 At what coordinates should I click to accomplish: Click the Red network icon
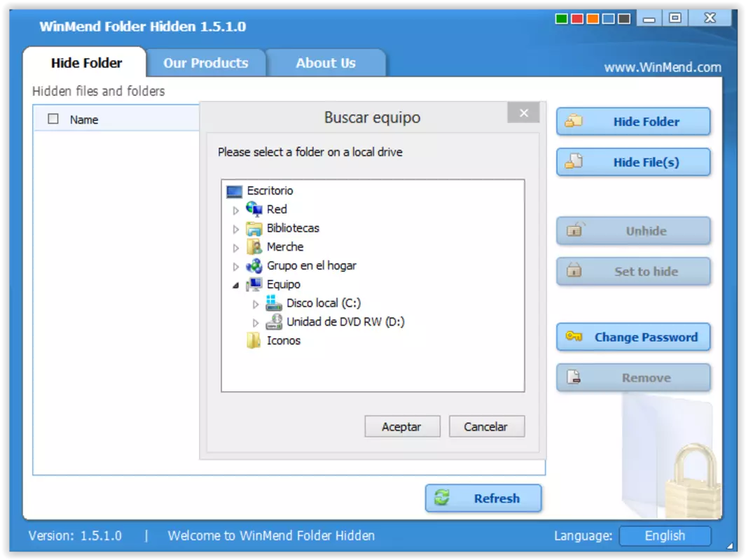click(x=254, y=209)
